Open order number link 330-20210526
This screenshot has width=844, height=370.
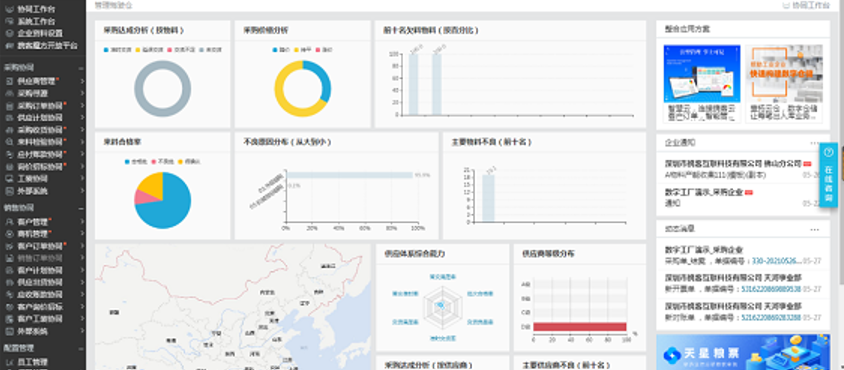pyautogui.click(x=776, y=261)
